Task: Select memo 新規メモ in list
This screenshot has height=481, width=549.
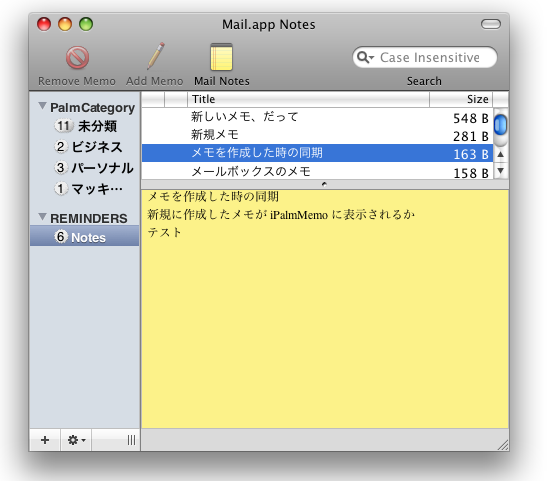Action: 317,135
